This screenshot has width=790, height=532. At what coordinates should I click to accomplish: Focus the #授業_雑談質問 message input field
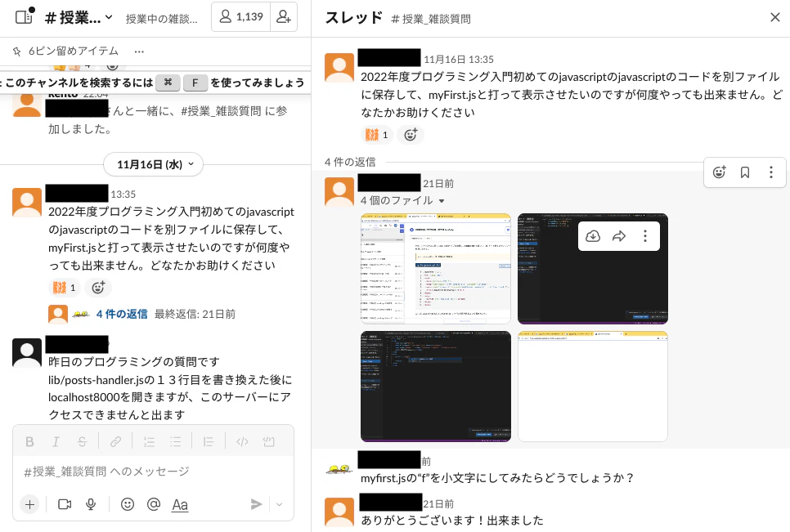pos(153,472)
